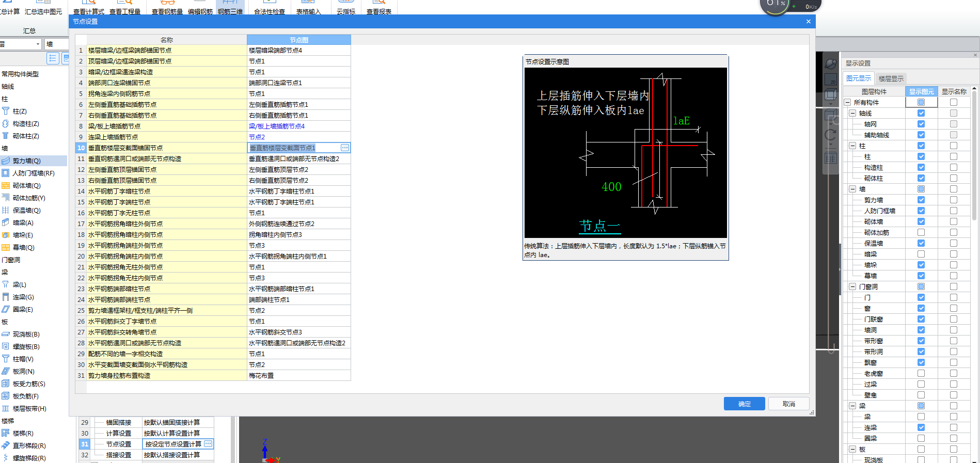
Task: Click the 确定 button
Action: (x=745, y=404)
